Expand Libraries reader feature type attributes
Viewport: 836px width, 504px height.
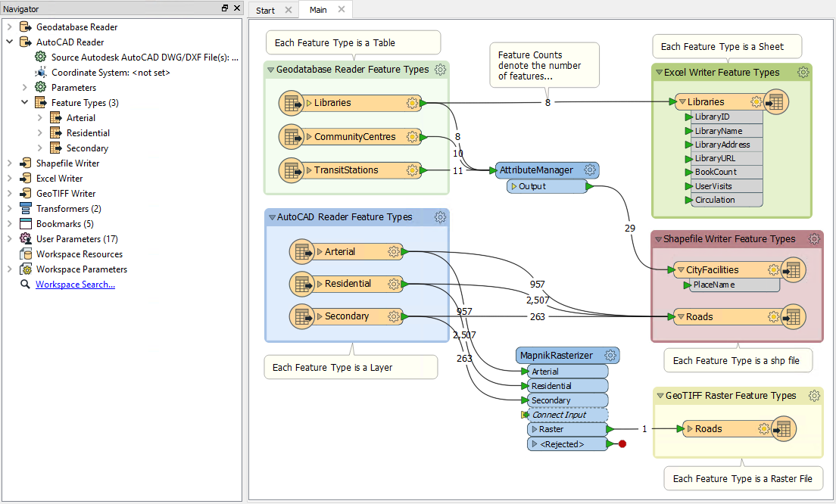click(309, 103)
